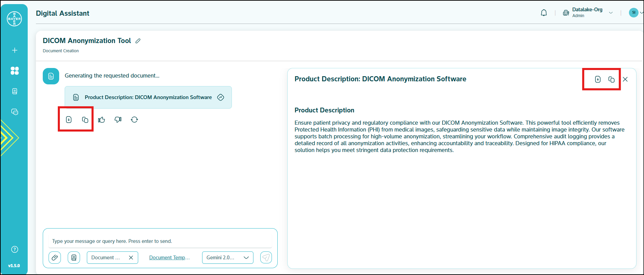The width and height of the screenshot is (644, 275).
Task: Regenerate the response
Action: (x=134, y=120)
